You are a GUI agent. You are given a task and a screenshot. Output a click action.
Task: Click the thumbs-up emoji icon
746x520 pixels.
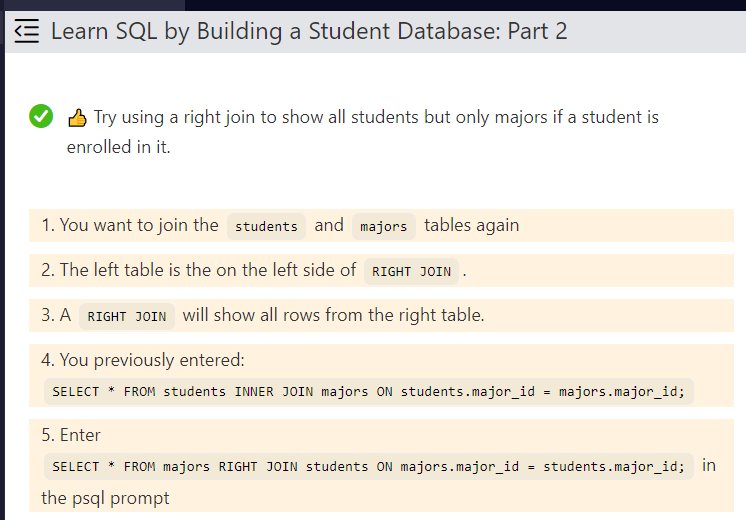[77, 118]
